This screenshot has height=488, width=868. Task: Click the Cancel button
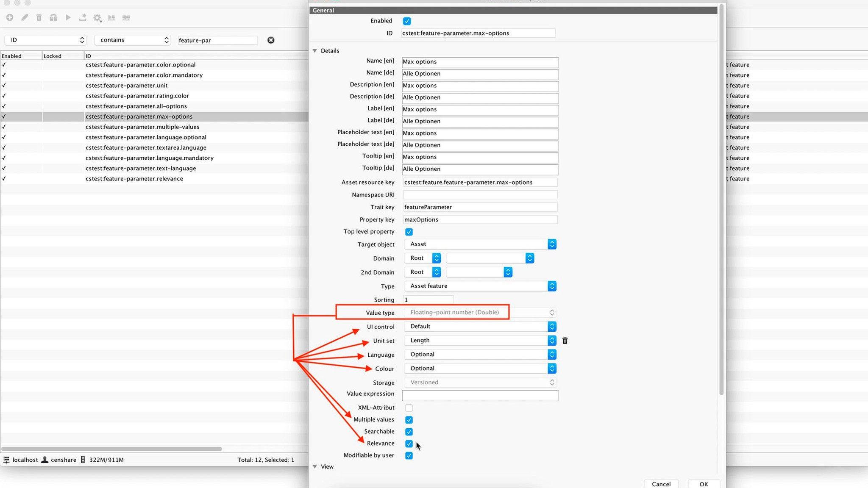[x=661, y=484]
